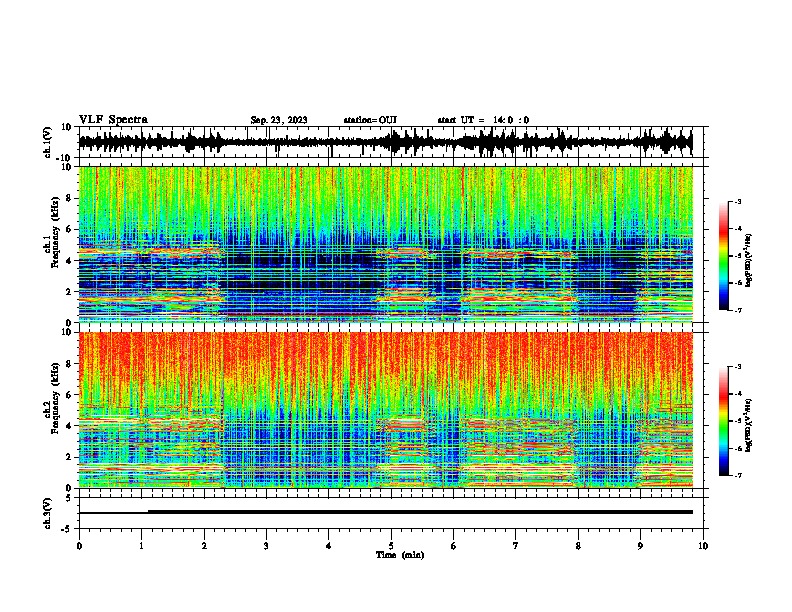The image size is (792, 612).
Task: Click time axis tick label "7"
Action: (516, 546)
